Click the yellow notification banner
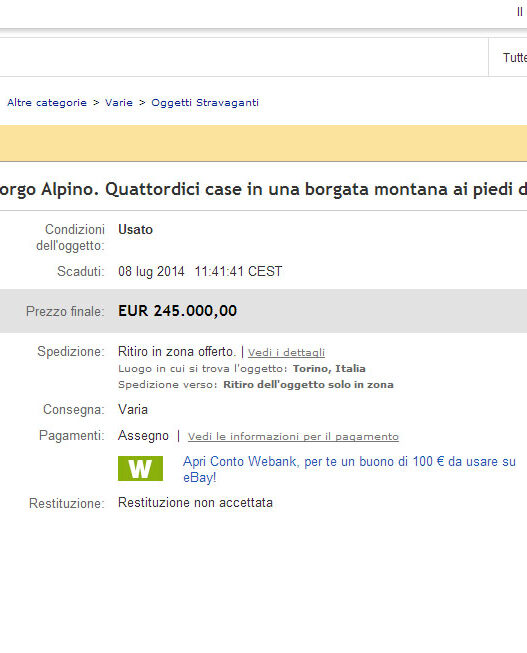The height and width of the screenshot is (653, 527). point(263,143)
